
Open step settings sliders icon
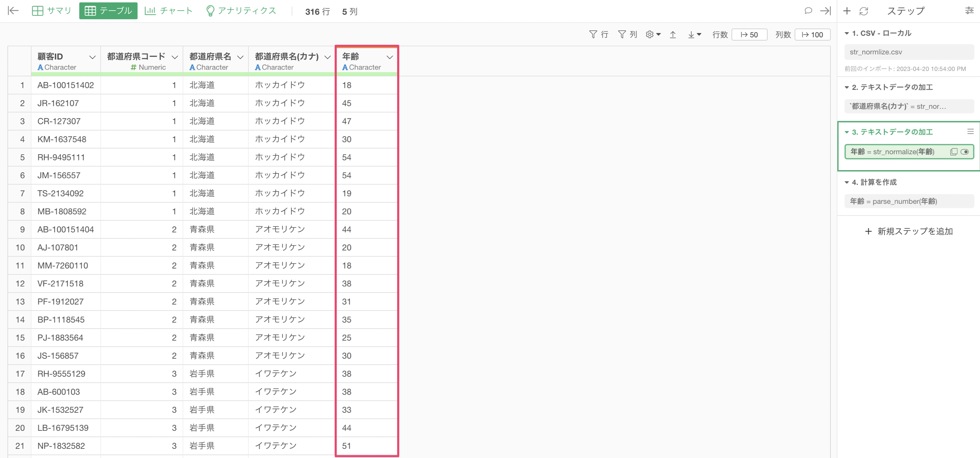point(969,11)
